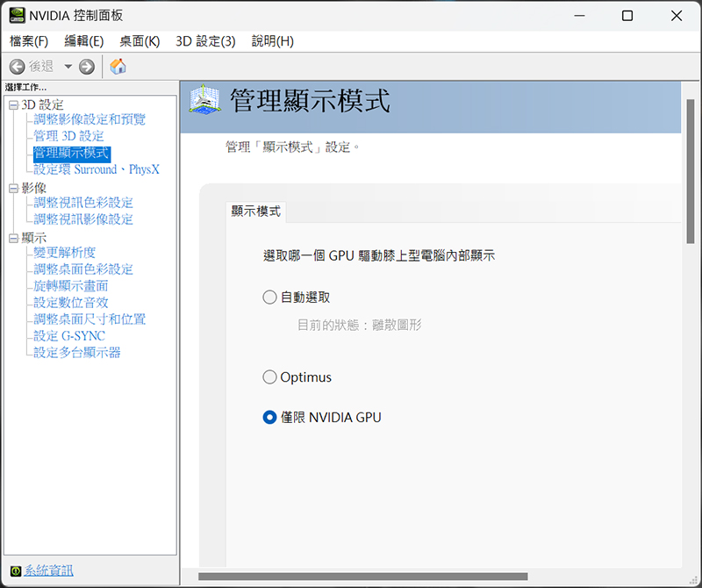The image size is (702, 588).
Task: Open the 編輯(E) menu
Action: click(83, 41)
